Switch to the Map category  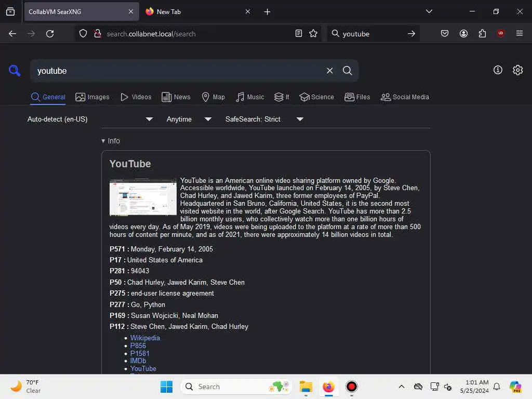click(213, 97)
